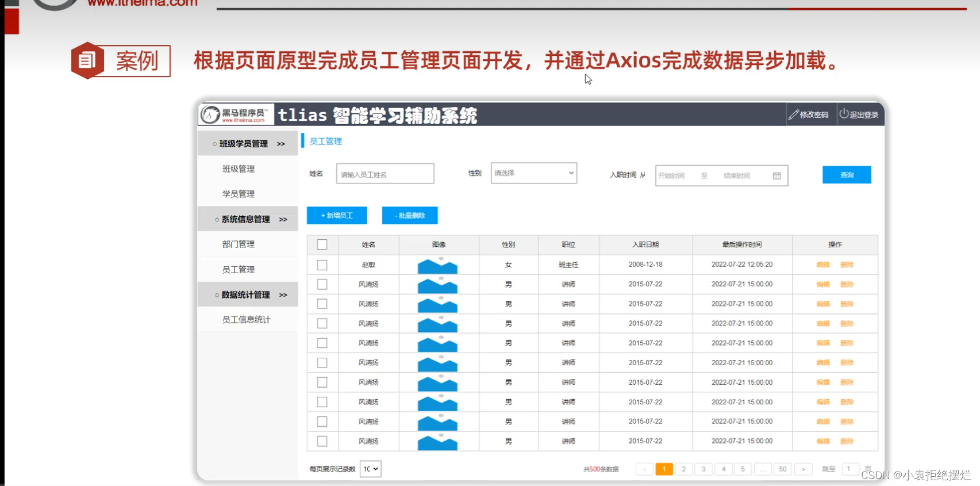Go to pagination page 3
The height and width of the screenshot is (486, 980).
pyautogui.click(x=704, y=469)
